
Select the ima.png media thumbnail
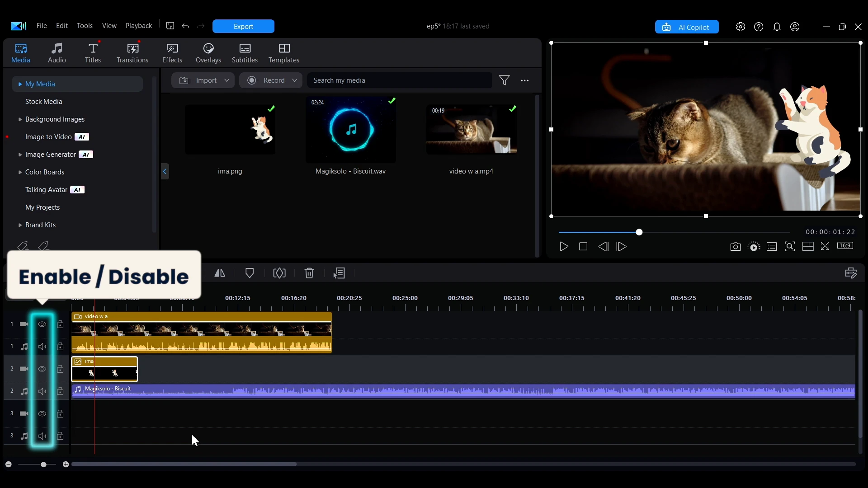point(230,130)
